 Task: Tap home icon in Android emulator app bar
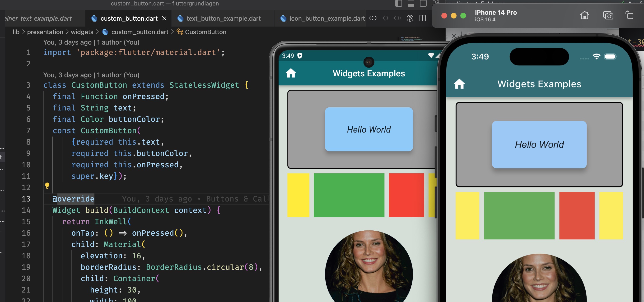click(x=291, y=73)
